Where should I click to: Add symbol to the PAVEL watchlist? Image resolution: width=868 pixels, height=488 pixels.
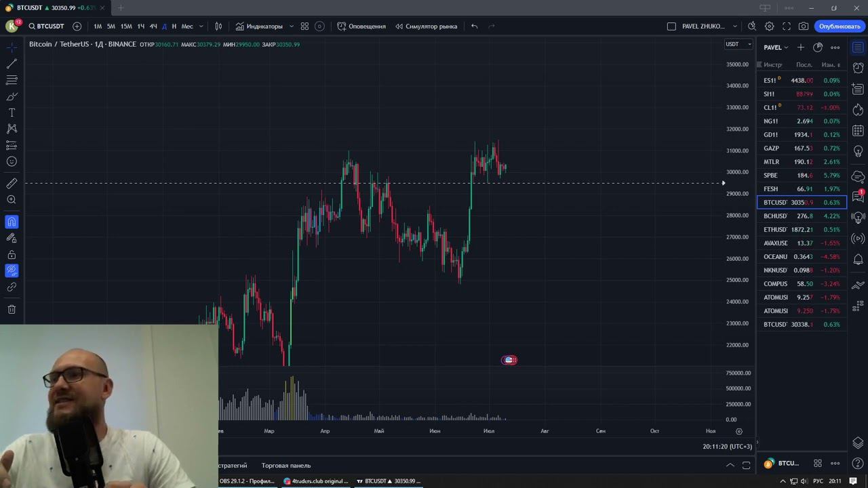pos(801,47)
